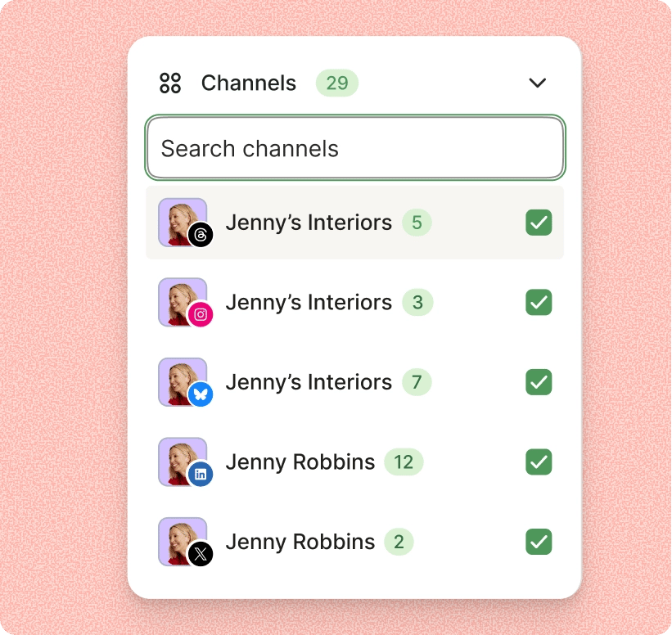Screen dimensions: 672x635
Task: Click the 12 badge on the LinkedIn row
Action: (403, 462)
